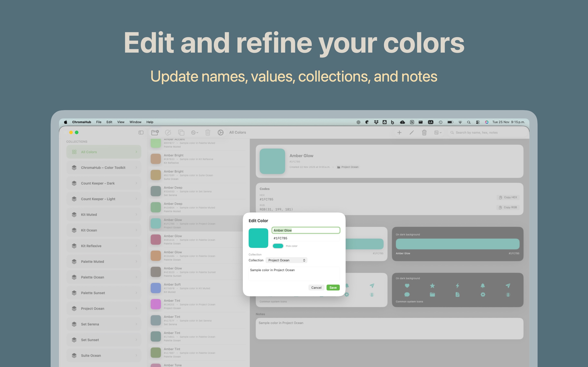Open the settings gear icon near All Colors
The width and height of the screenshot is (588, 367).
(x=221, y=133)
